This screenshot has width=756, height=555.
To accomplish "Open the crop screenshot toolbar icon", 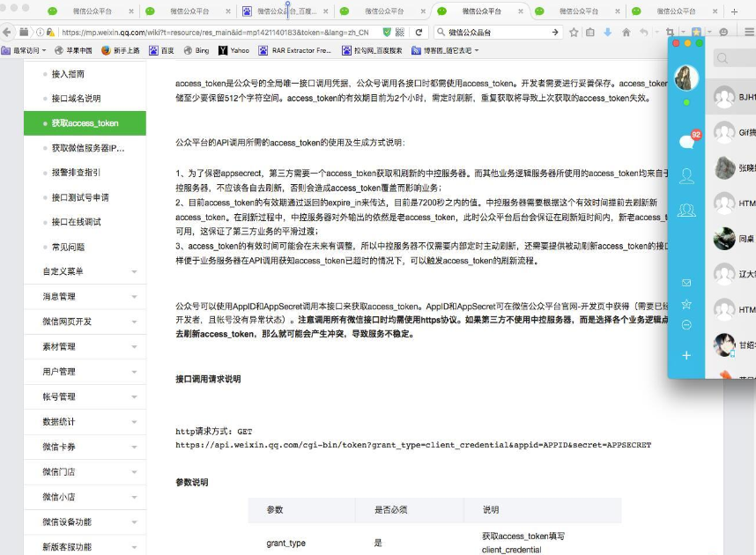I will (671, 33).
